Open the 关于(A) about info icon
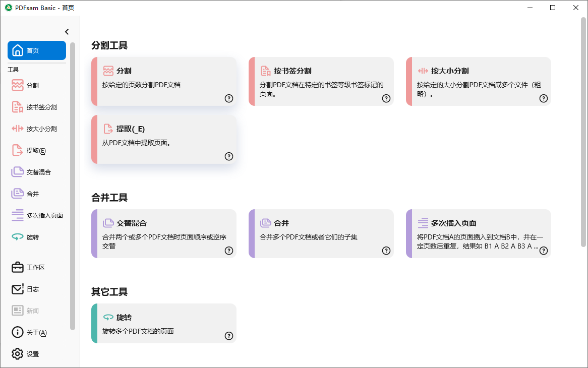This screenshot has height=368, width=588. [17, 332]
